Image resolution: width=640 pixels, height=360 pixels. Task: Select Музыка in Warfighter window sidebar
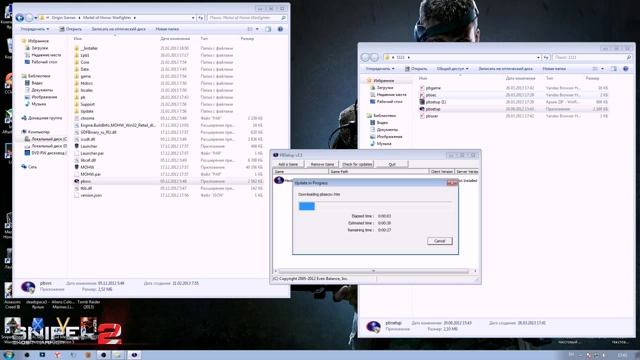36,104
